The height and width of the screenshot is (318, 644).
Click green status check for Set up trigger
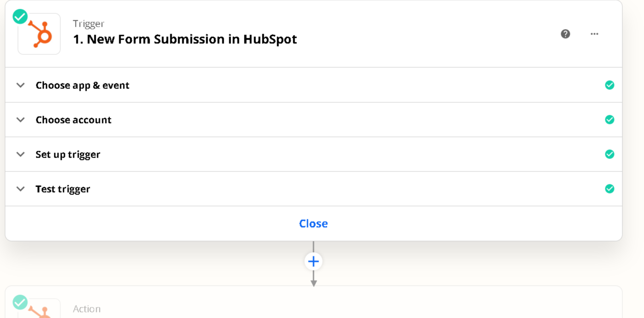point(609,154)
